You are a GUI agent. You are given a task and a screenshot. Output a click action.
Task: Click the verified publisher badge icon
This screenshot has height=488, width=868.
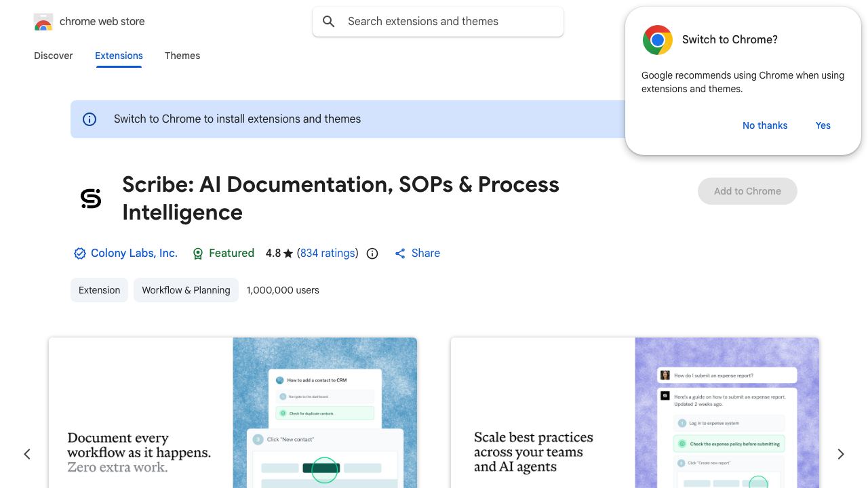[80, 253]
